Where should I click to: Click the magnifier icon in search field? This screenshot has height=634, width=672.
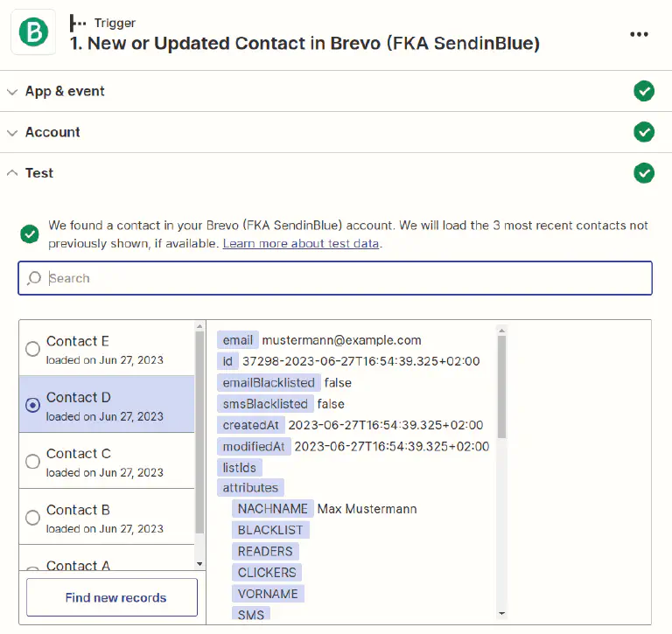click(x=34, y=278)
